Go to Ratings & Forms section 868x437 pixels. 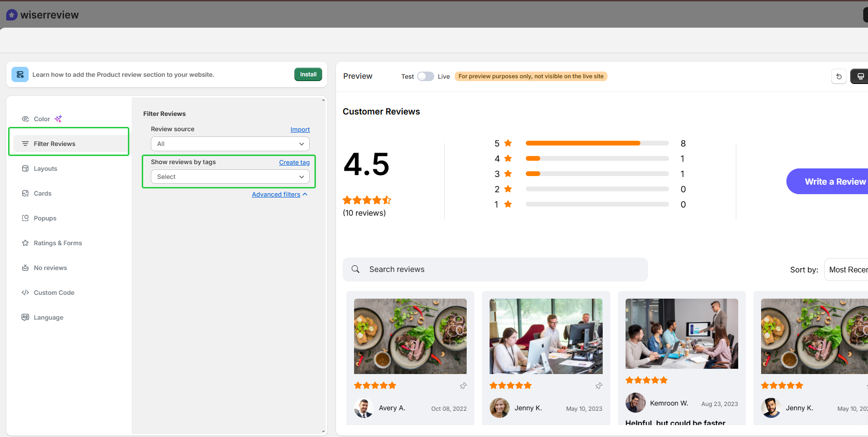[58, 243]
